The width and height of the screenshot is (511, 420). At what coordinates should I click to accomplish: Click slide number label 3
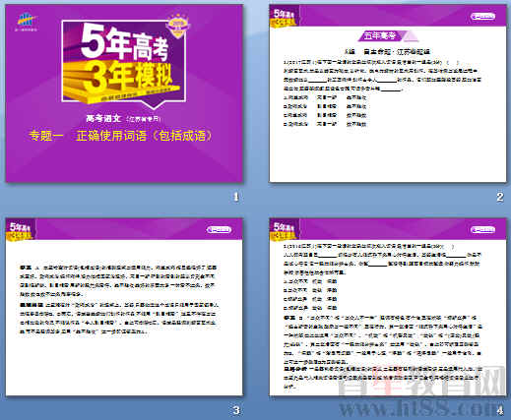pos(236,410)
